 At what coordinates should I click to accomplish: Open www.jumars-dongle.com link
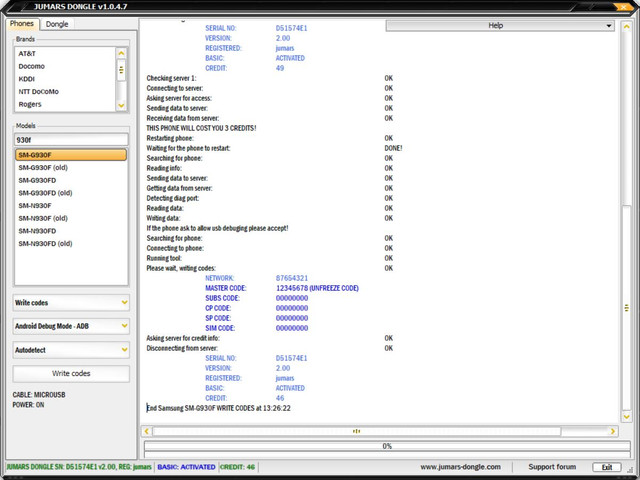click(460, 467)
